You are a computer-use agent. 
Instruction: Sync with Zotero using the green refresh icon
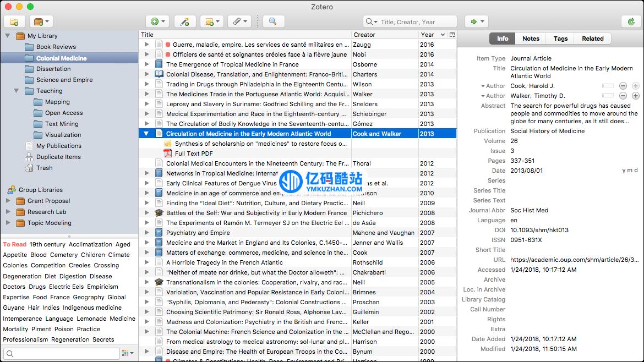pyautogui.click(x=631, y=22)
